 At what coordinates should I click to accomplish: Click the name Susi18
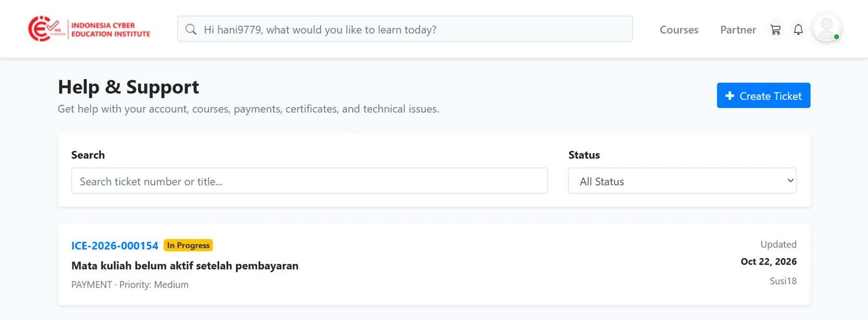pos(783,281)
